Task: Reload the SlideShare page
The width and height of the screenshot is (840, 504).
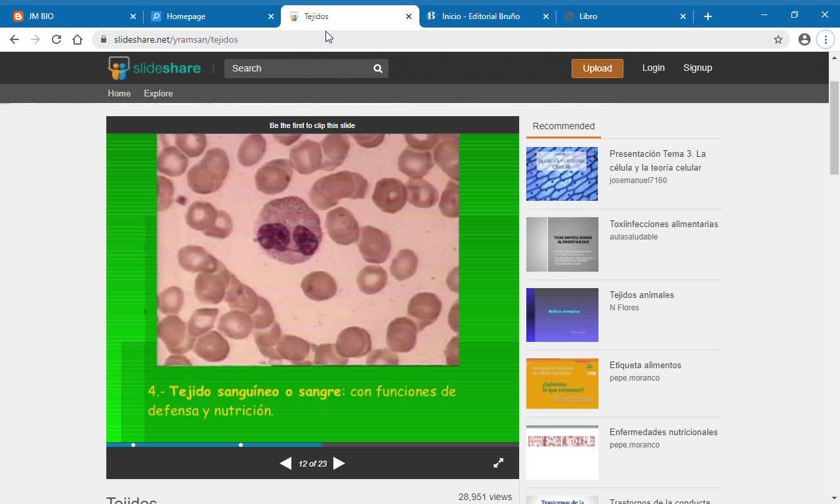Action: click(x=56, y=39)
